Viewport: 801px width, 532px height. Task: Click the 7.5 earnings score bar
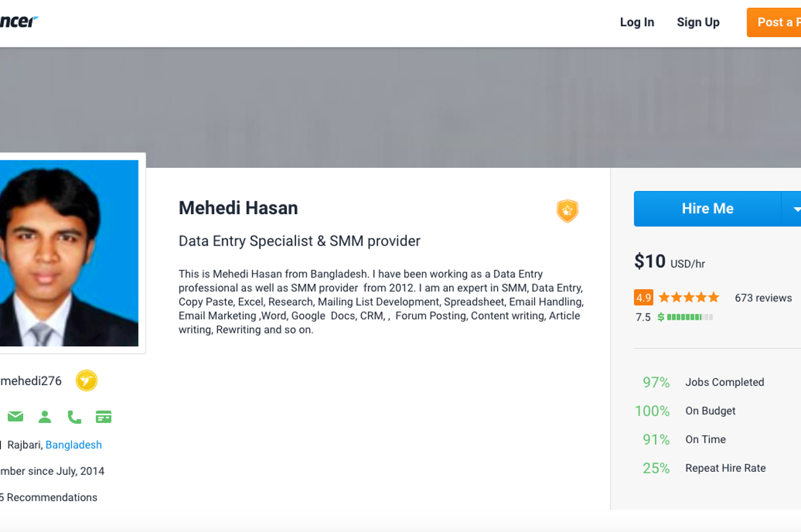(690, 317)
